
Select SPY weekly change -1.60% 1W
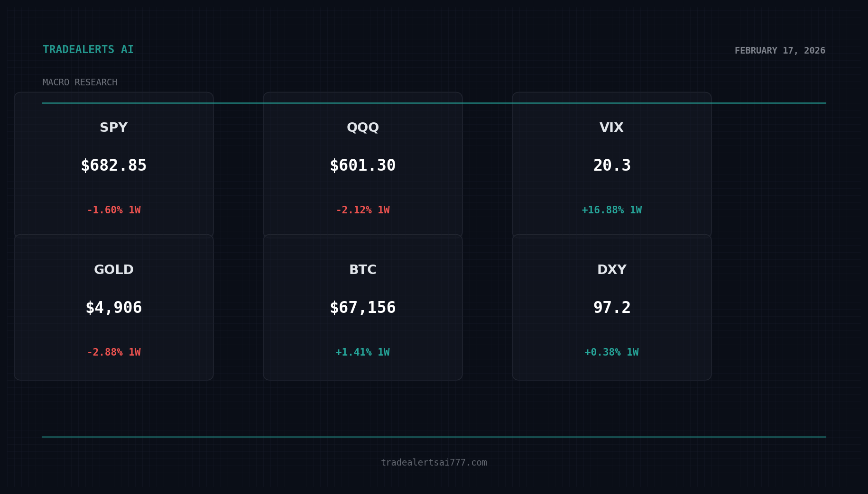pyautogui.click(x=114, y=210)
